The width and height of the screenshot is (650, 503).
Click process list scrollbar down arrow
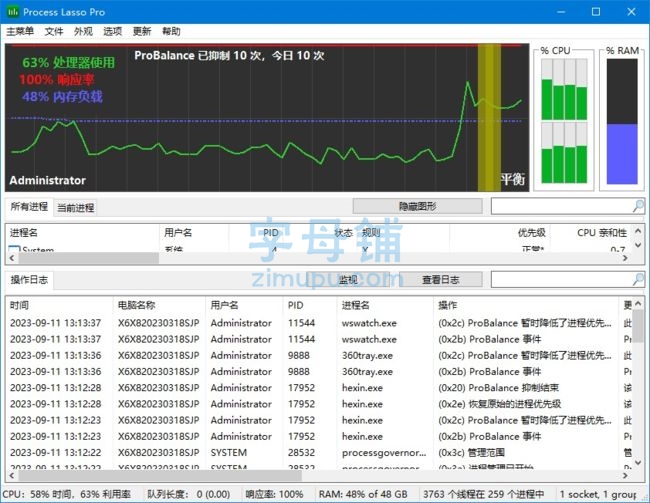(638, 245)
